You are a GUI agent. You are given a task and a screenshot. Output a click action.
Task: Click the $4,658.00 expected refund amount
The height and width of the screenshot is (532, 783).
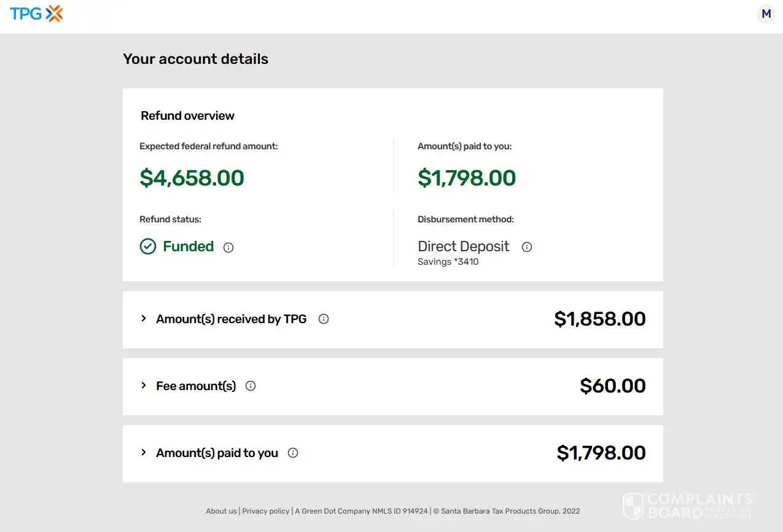coord(192,178)
